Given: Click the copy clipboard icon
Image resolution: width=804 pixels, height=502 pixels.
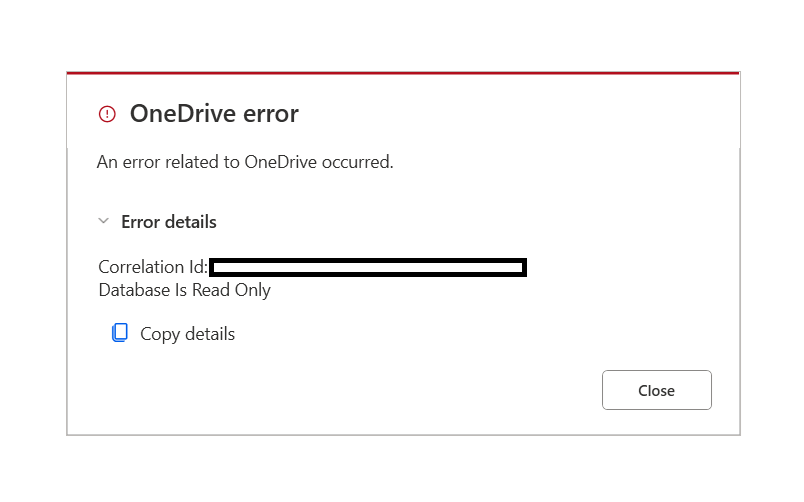Looking at the screenshot, I should [x=120, y=333].
